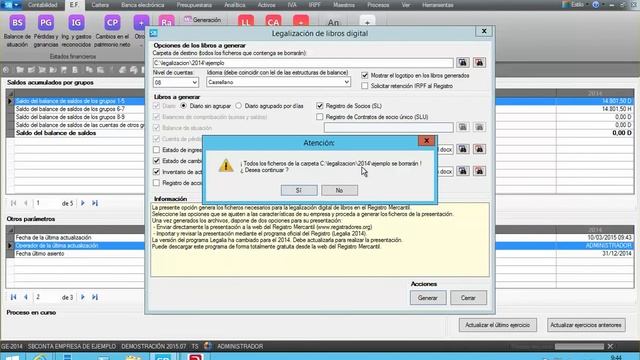Toggle Registro de Socios (SL) checkbox
This screenshot has height=360, width=640.
click(320, 106)
